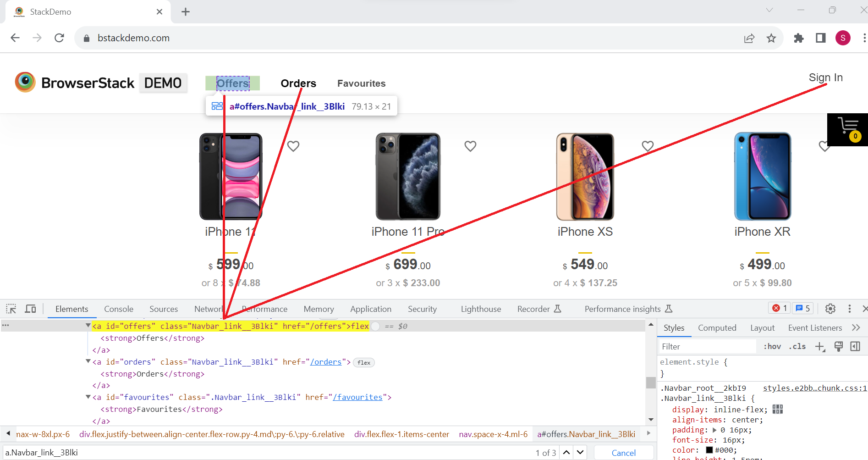This screenshot has height=460, width=868.
Task: Click the browser forward arrow
Action: tap(37, 38)
